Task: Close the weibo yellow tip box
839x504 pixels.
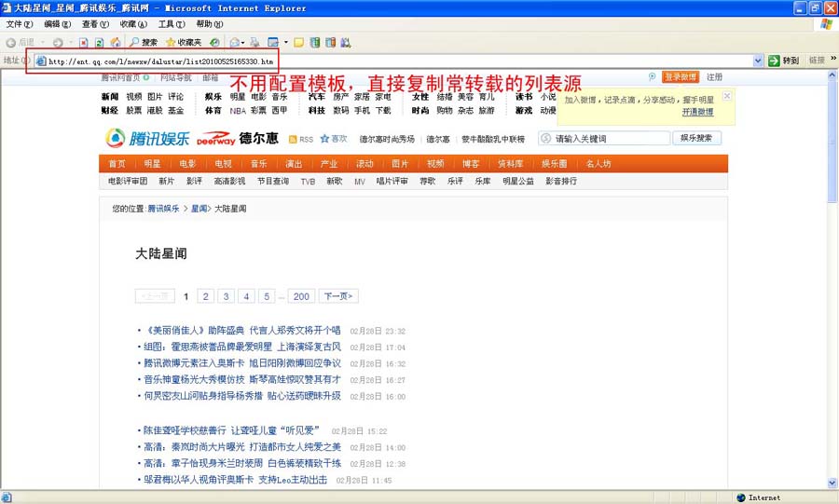Action: (726, 96)
